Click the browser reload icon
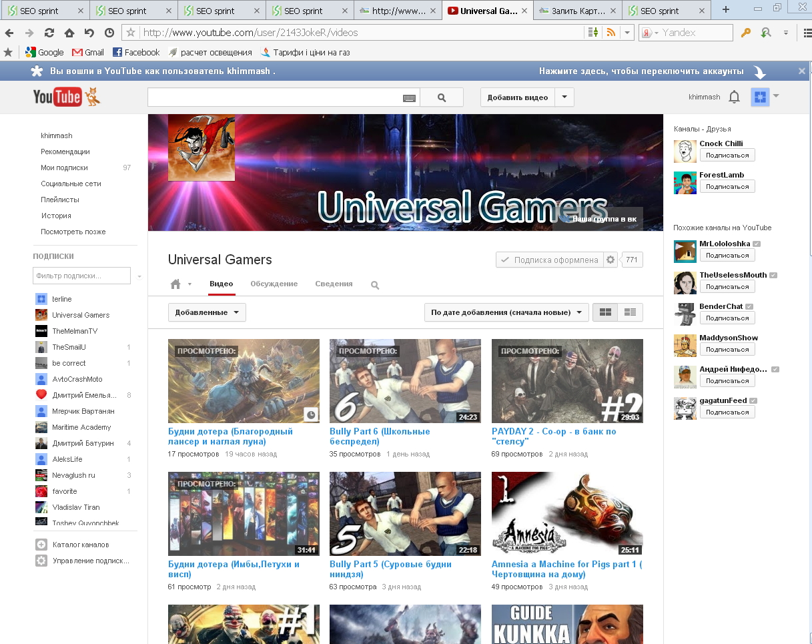812x644 pixels. coord(49,33)
